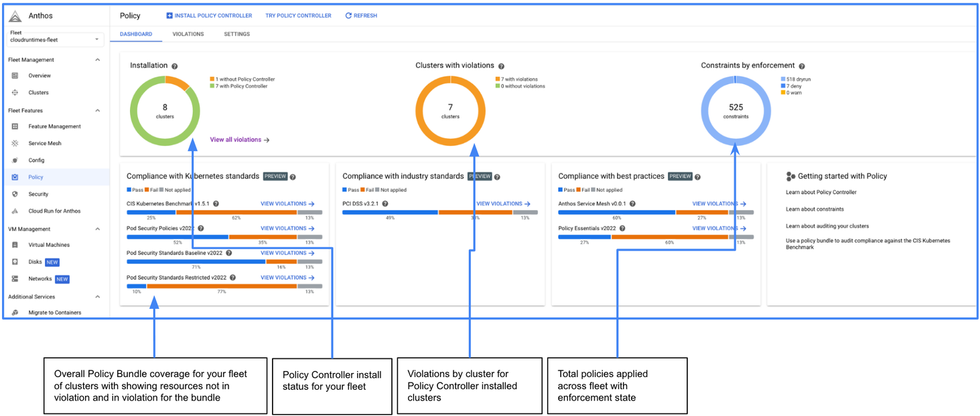This screenshot has height=416, width=980.
Task: Click the Migrate to Containers icon
Action: pos(15,313)
